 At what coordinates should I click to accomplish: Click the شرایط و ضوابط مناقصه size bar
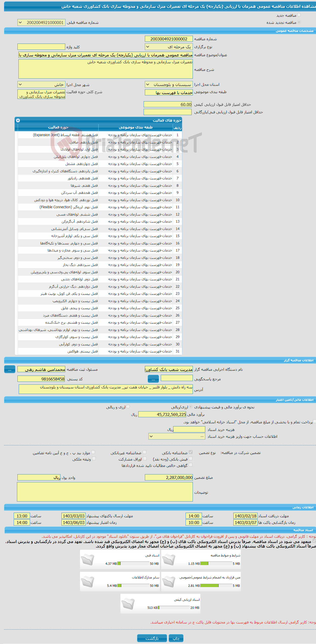[x=216, y=564]
